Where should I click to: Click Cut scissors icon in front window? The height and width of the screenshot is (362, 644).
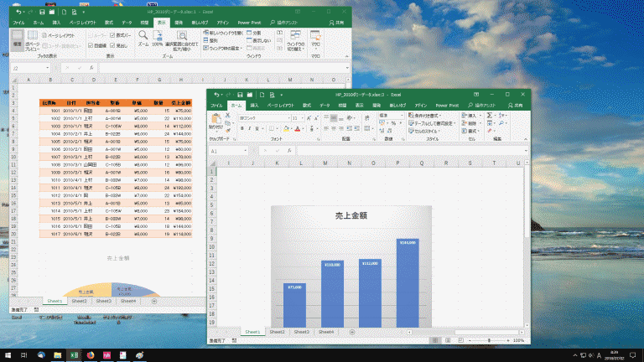[x=227, y=116]
